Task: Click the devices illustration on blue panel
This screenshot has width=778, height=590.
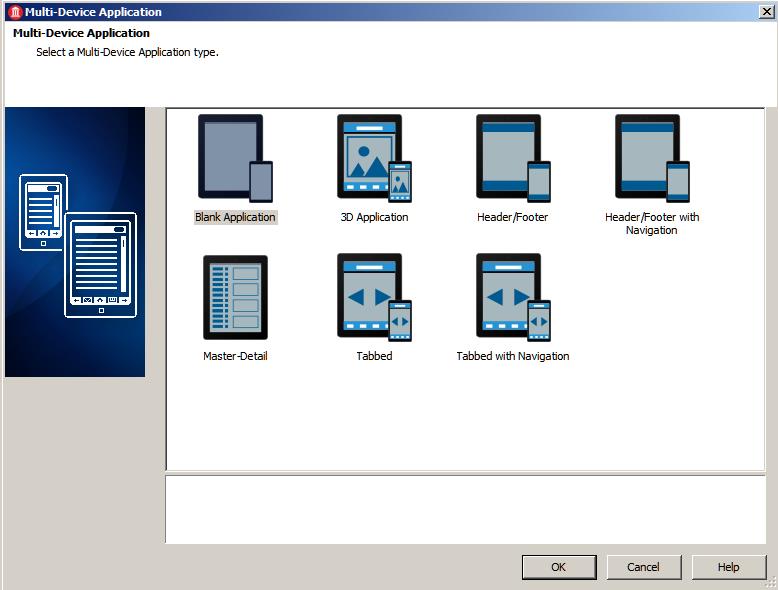Action: coord(78,246)
